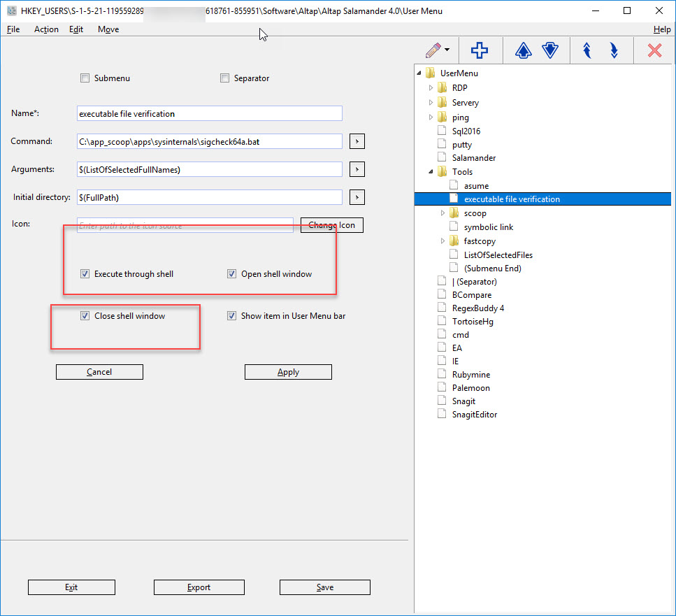The width and height of the screenshot is (676, 616).
Task: Open the Arguments field arrow button
Action: click(x=357, y=169)
